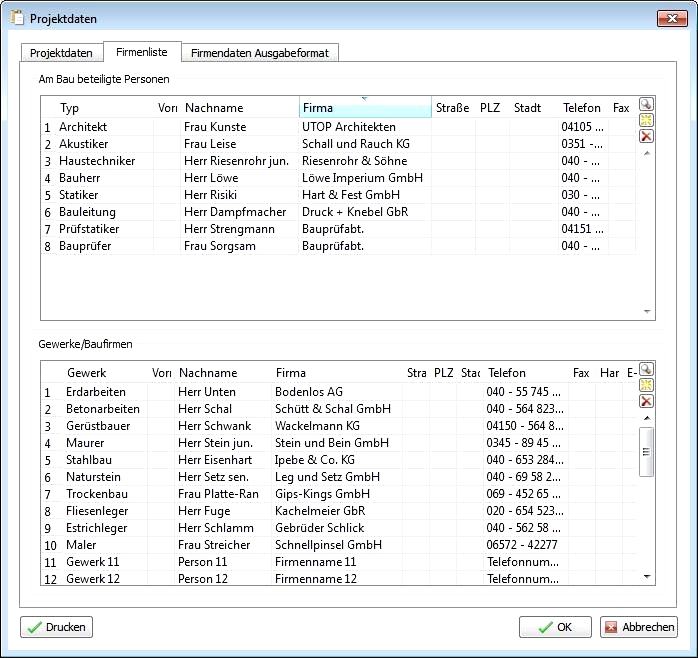
Task: Confirm with the OK button
Action: point(555,627)
